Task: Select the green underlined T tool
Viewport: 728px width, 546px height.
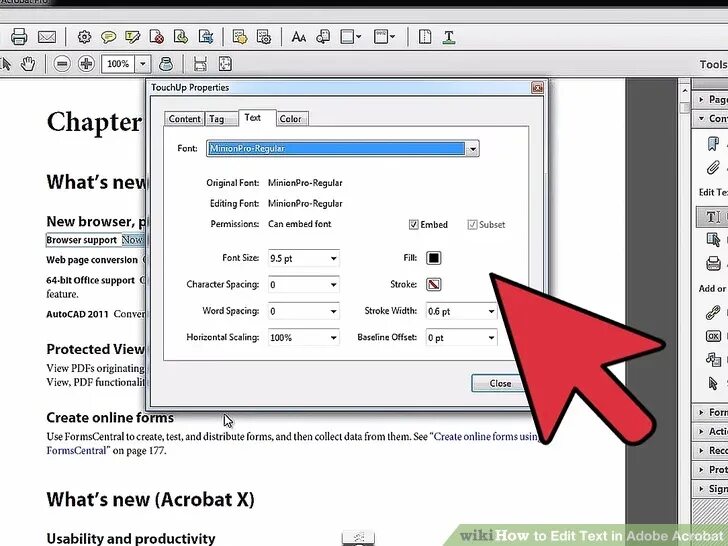Action: [448, 37]
